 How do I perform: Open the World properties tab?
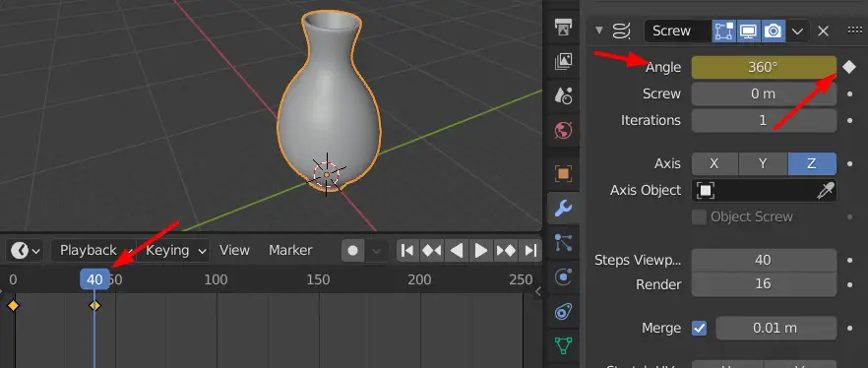coord(564,131)
